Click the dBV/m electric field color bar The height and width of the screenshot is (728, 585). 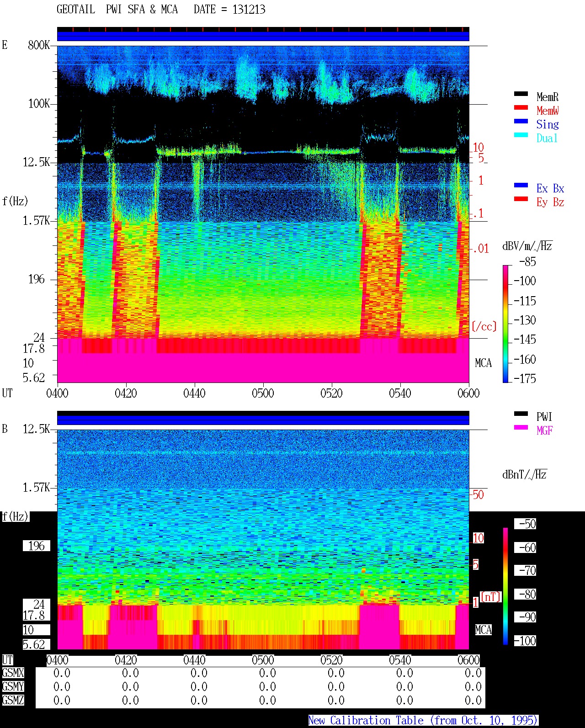[x=505, y=324]
